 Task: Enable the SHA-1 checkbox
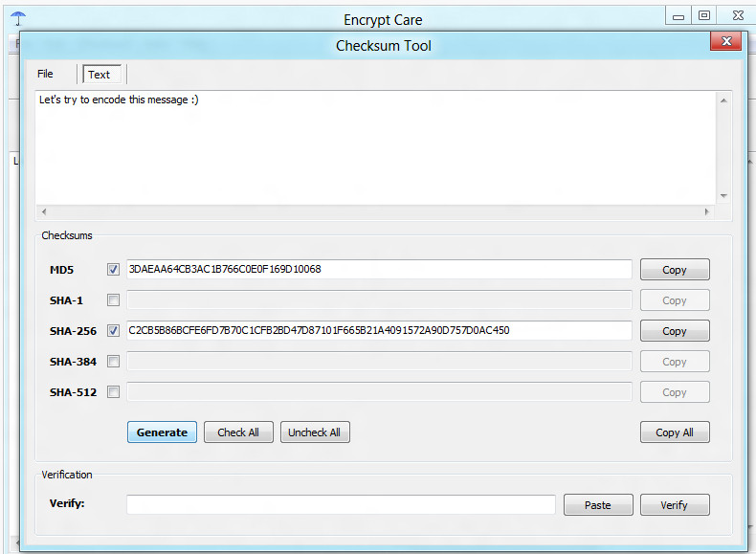[113, 300]
